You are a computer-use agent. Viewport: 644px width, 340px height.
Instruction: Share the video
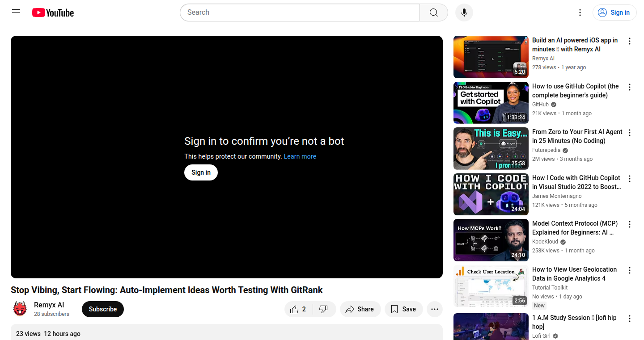click(360, 309)
